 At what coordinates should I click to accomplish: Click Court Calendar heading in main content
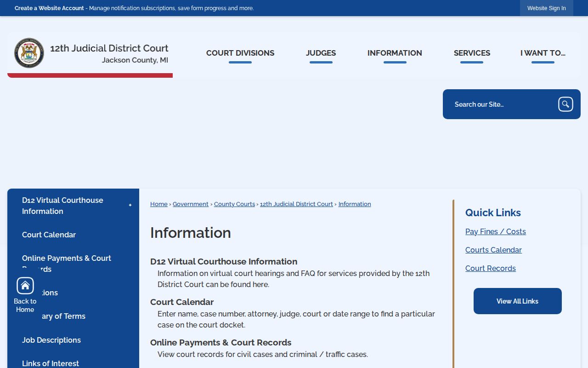tap(182, 302)
